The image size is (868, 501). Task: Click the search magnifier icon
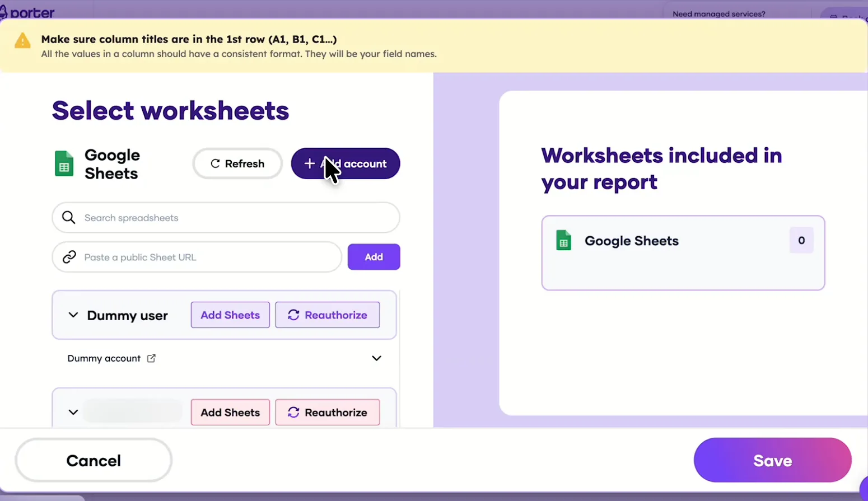click(69, 217)
